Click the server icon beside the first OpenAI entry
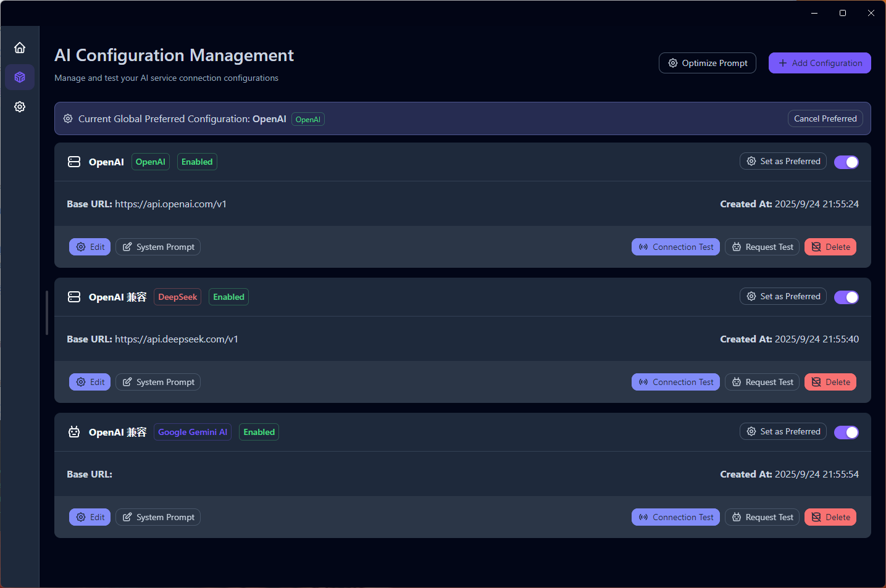The image size is (886, 588). [x=74, y=162]
